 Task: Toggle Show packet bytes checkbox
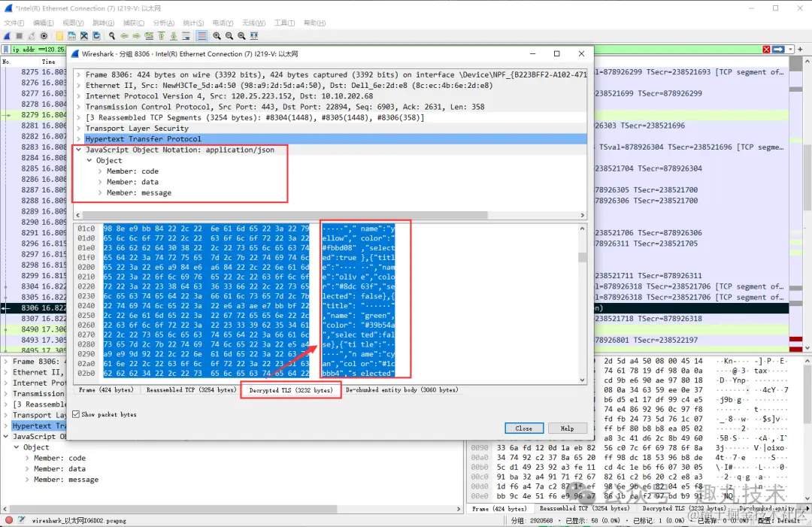pos(76,414)
